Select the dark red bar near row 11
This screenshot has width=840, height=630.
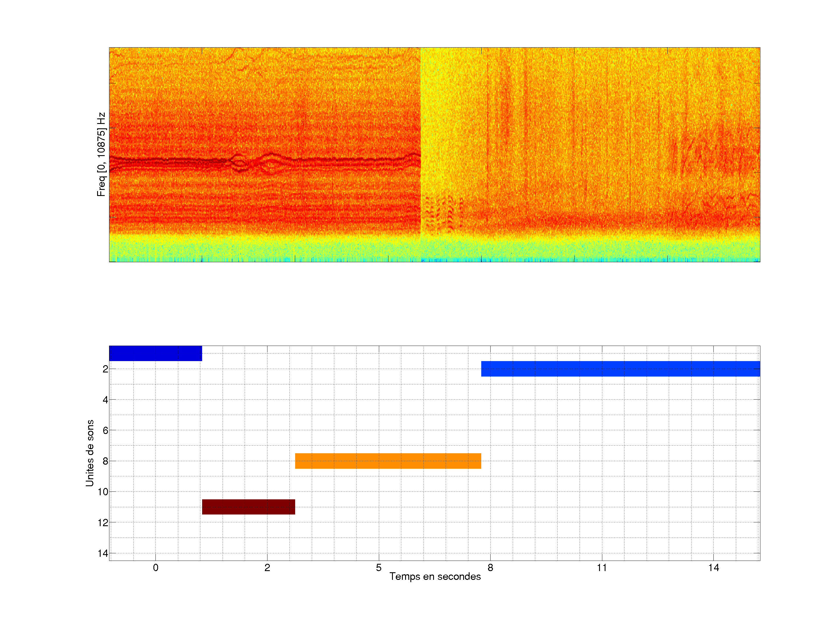249,507
